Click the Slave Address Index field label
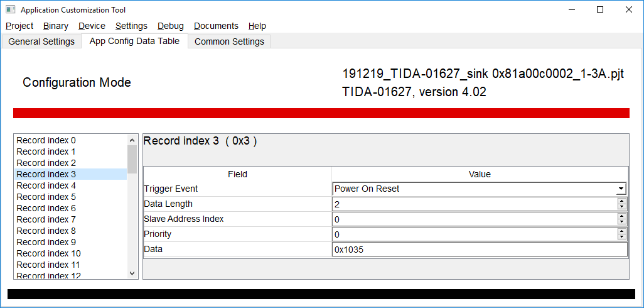644x308 pixels. [x=183, y=219]
